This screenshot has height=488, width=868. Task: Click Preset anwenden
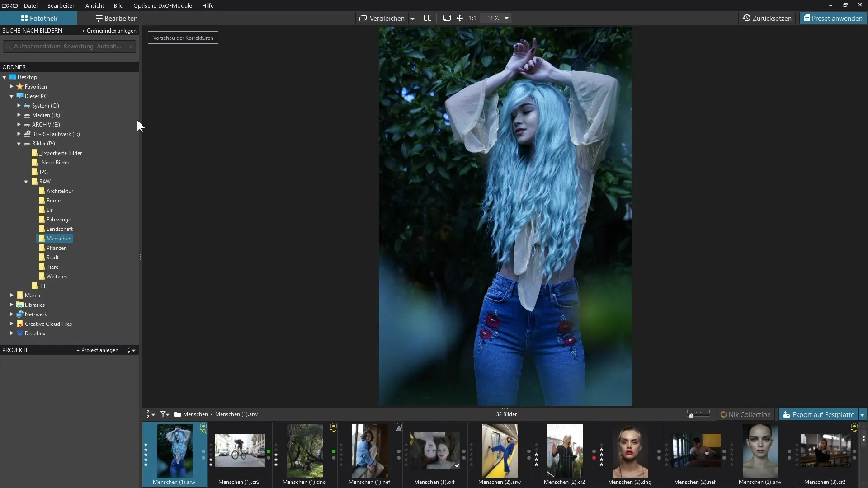833,18
